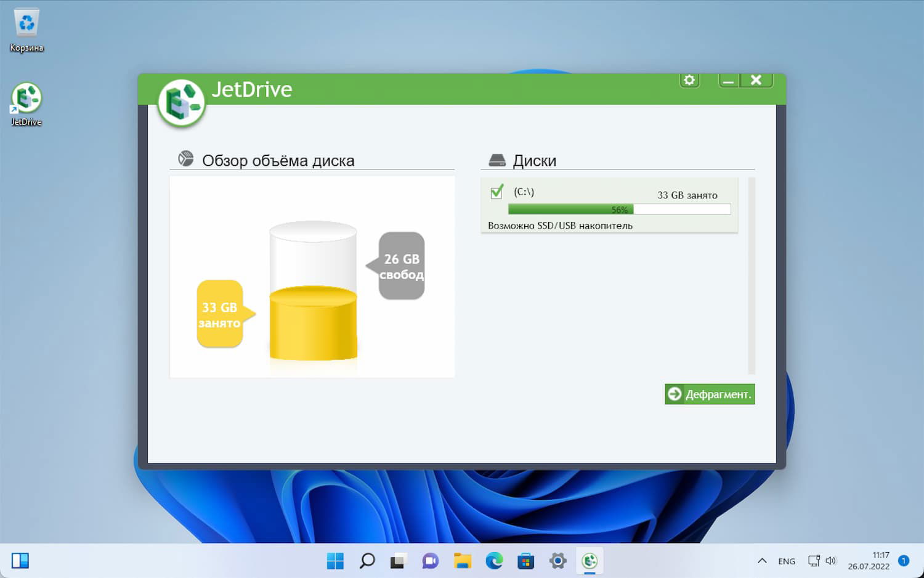Screen dimensions: 924x578
Task: Open notification badge in tray
Action: 904,561
